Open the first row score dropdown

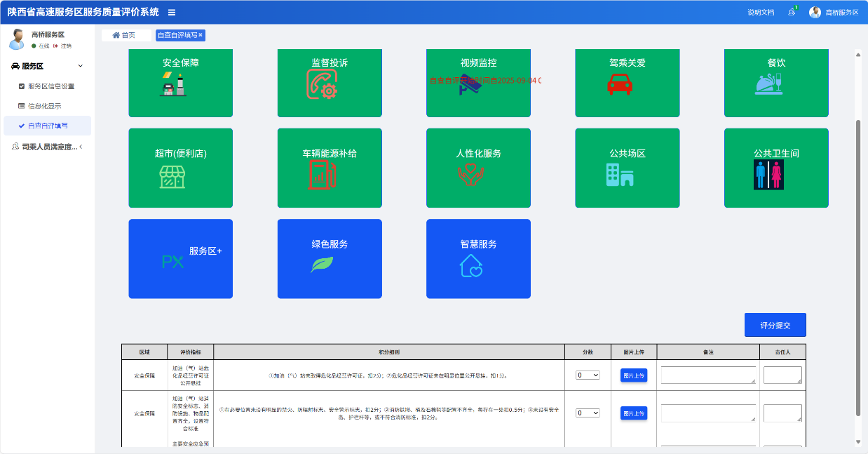click(x=588, y=375)
